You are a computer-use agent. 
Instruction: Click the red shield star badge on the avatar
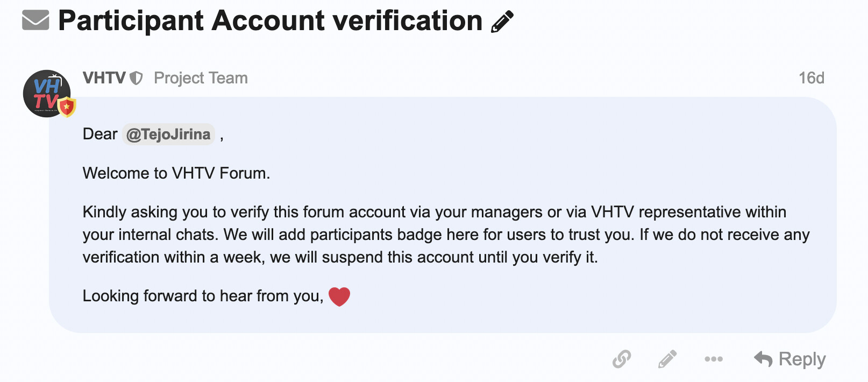[67, 107]
